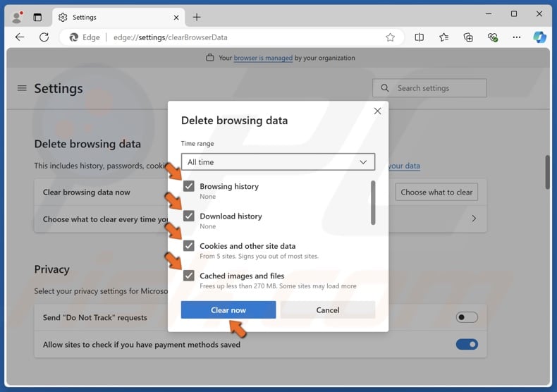Click the briefcase managed-browser icon

(210, 58)
